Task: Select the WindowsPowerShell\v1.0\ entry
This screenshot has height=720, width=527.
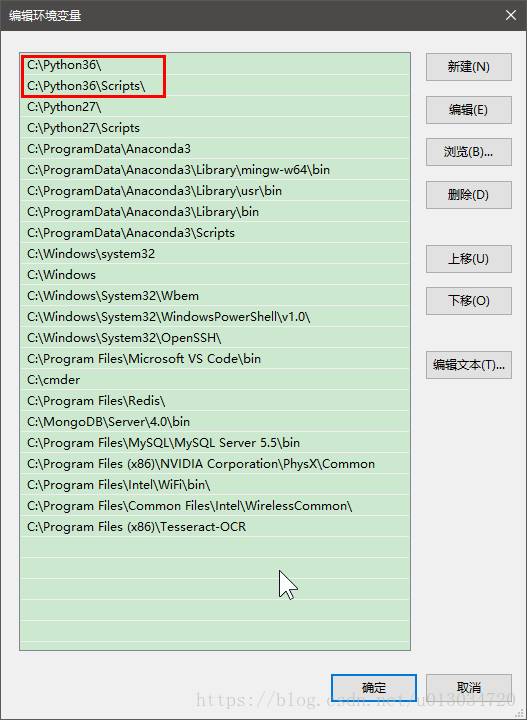Action: coord(215,317)
